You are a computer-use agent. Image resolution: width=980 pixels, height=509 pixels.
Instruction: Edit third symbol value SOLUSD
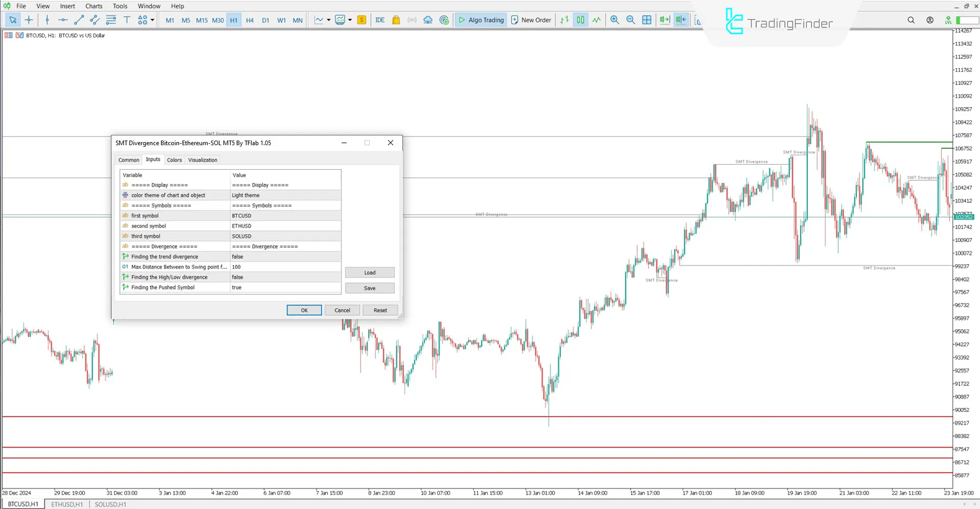(285, 236)
